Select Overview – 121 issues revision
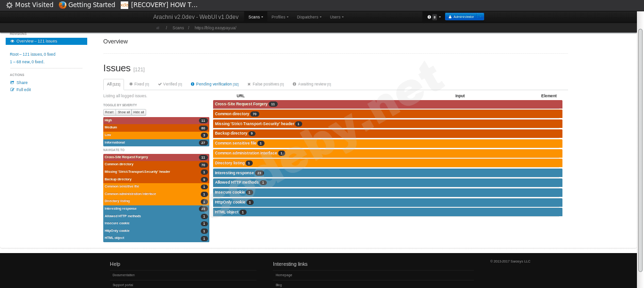The height and width of the screenshot is (288, 644). coord(46,41)
